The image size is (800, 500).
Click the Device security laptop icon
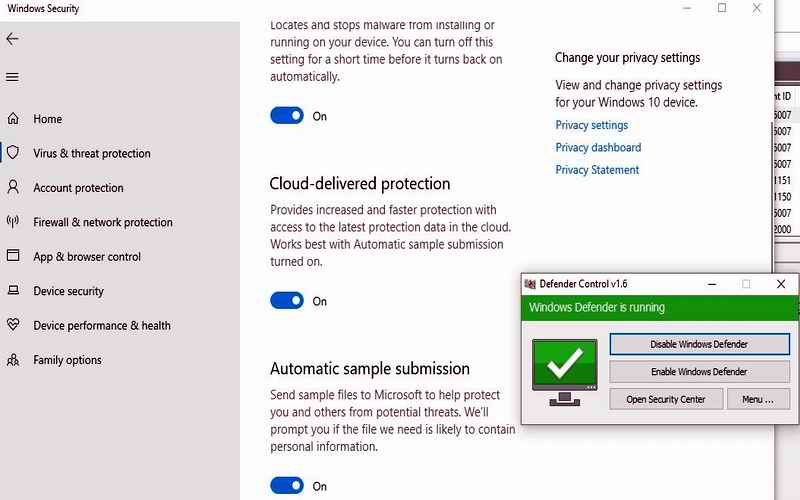pos(13,291)
